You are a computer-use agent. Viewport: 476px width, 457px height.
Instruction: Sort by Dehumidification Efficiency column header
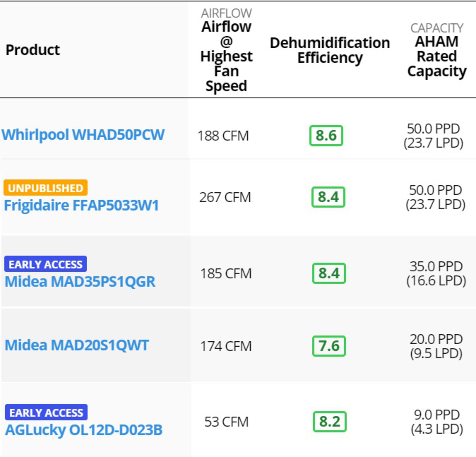click(x=330, y=50)
